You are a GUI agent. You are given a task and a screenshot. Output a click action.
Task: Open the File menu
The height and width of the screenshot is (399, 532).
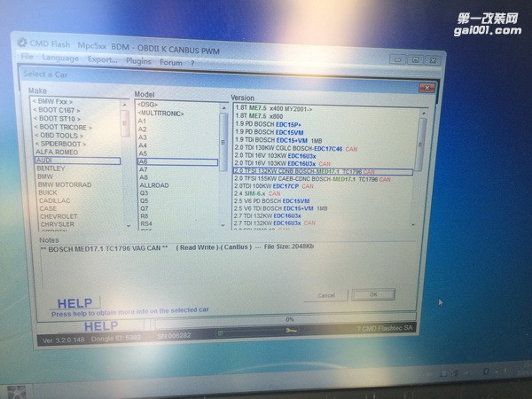coord(27,58)
